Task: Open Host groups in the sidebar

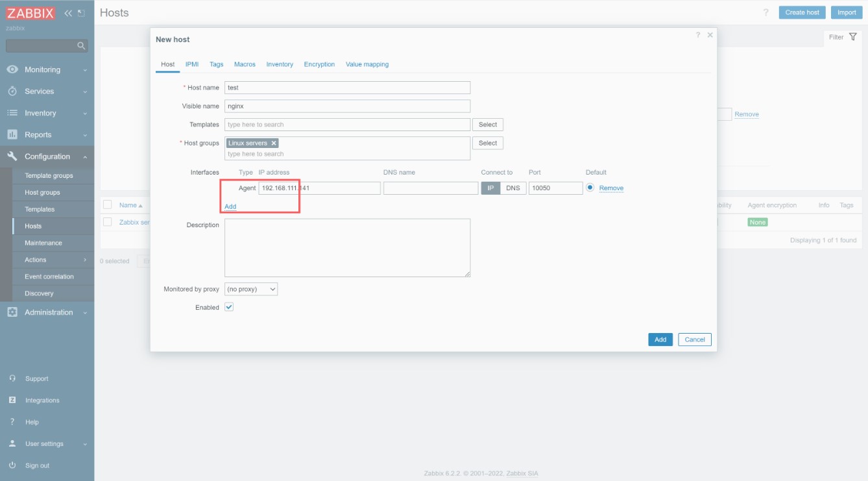Action: pos(42,193)
